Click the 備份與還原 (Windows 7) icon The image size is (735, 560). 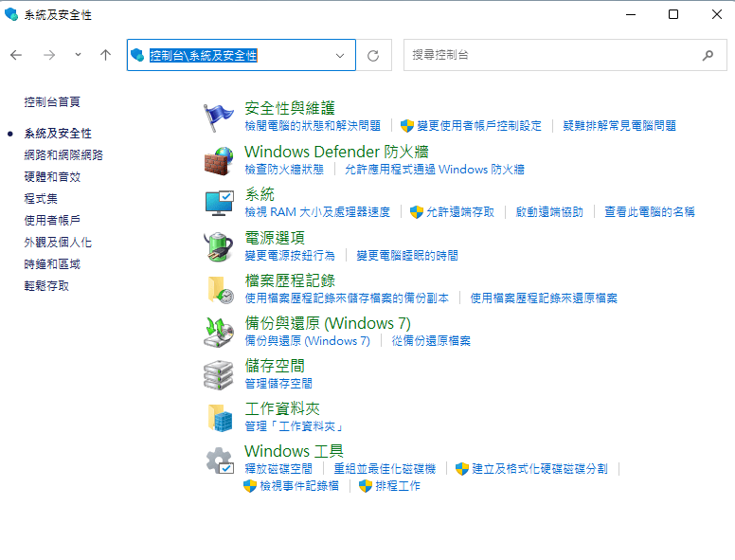click(219, 332)
